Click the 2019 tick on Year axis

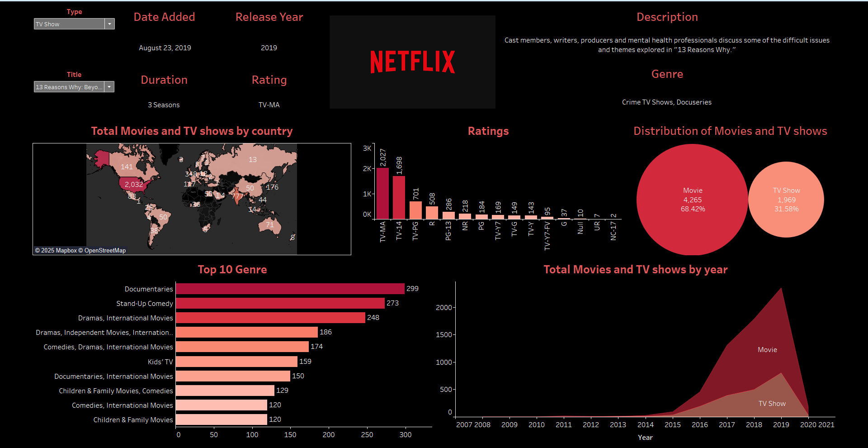[781, 425]
